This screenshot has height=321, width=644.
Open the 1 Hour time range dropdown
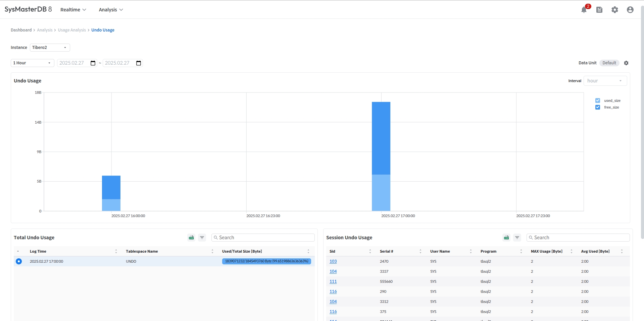(x=32, y=63)
